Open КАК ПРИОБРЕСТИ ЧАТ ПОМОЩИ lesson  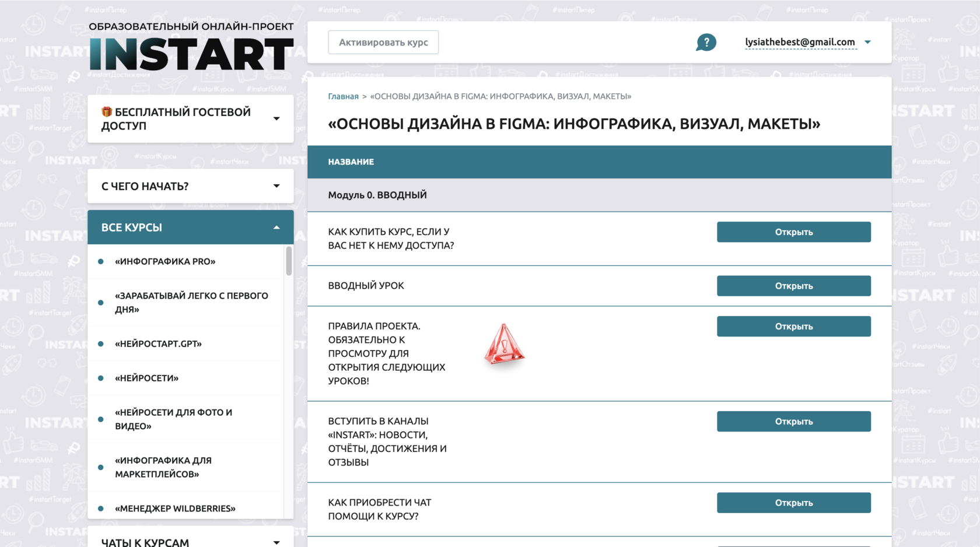click(793, 503)
